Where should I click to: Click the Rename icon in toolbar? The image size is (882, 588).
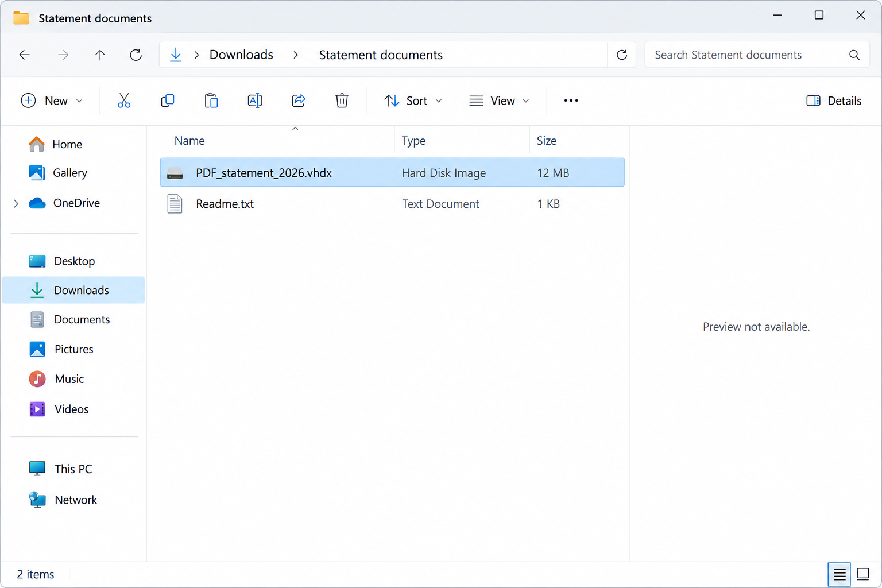click(255, 100)
